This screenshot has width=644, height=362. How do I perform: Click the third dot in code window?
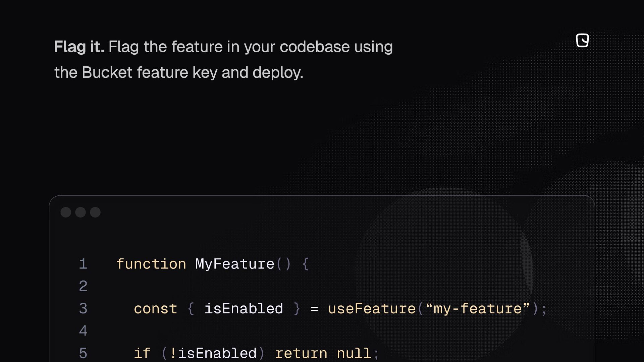click(95, 212)
